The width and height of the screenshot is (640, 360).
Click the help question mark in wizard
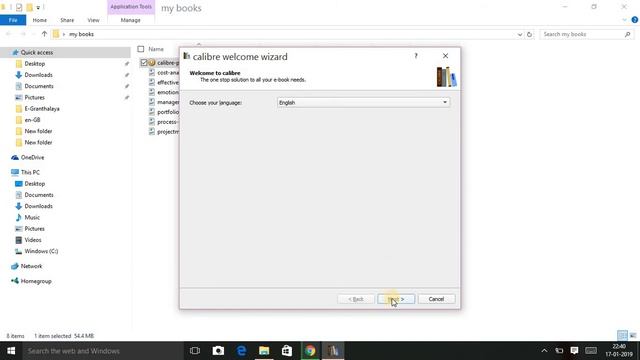click(416, 56)
